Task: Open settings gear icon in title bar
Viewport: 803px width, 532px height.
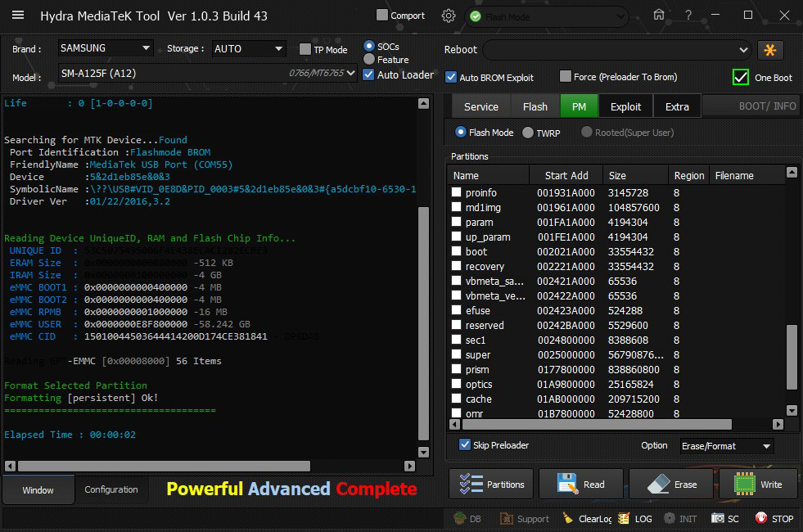Action: [x=449, y=16]
